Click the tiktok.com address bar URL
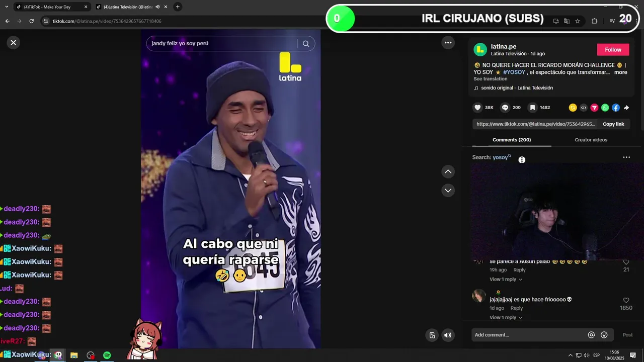This screenshot has width=644, height=362. pos(107,21)
